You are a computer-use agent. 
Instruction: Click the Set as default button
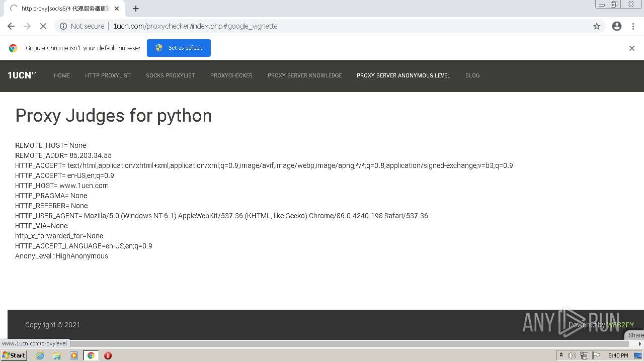click(179, 48)
